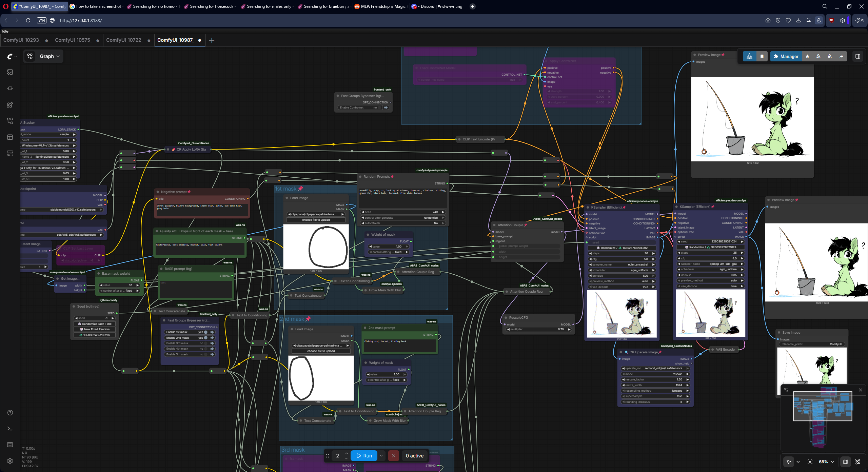Open the Run options dropdown arrow
This screenshot has height=472, width=868.
tap(381, 456)
